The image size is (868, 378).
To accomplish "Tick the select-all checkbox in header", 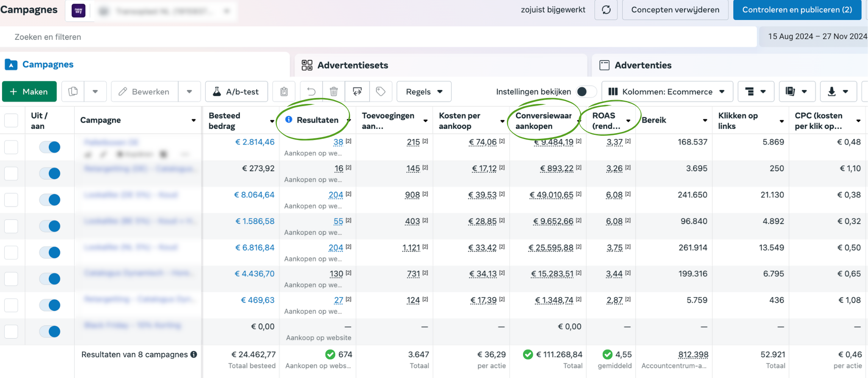I will (11, 120).
